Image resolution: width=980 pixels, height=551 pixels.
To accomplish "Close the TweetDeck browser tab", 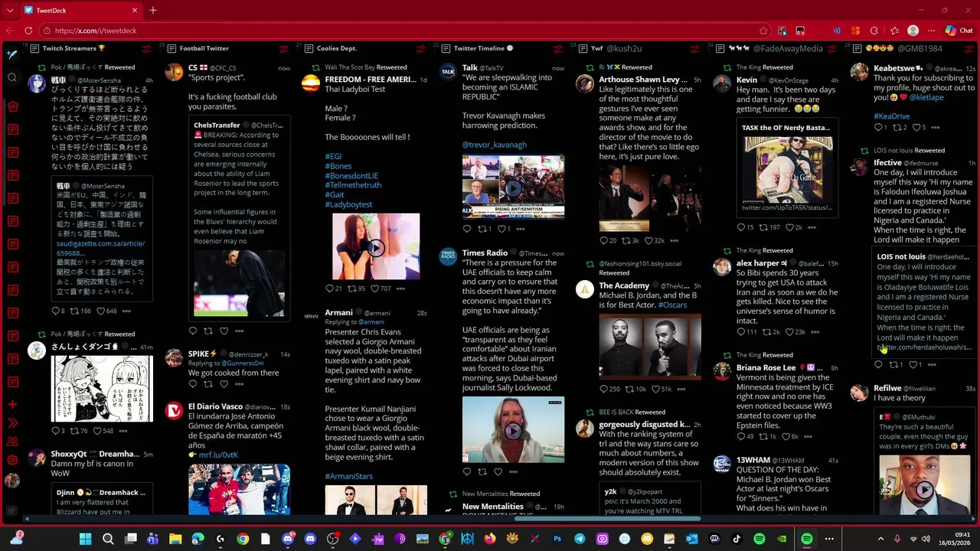I will (135, 10).
